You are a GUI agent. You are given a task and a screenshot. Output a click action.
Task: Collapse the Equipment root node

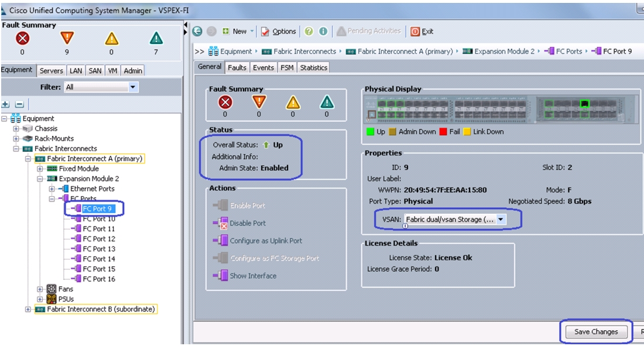coord(4,119)
